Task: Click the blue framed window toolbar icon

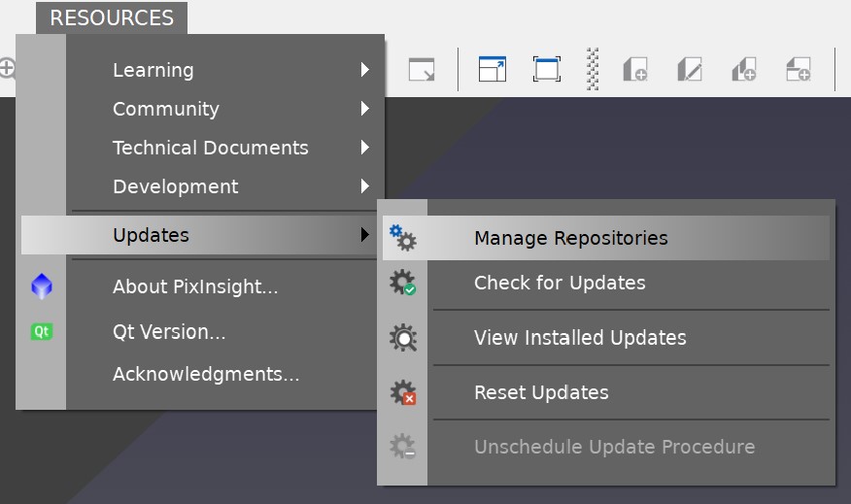Action: pyautogui.click(x=547, y=69)
